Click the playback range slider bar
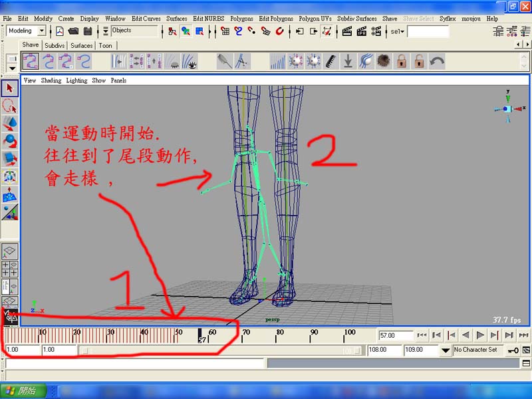Viewport: 532px width, 399px height. 221,350
